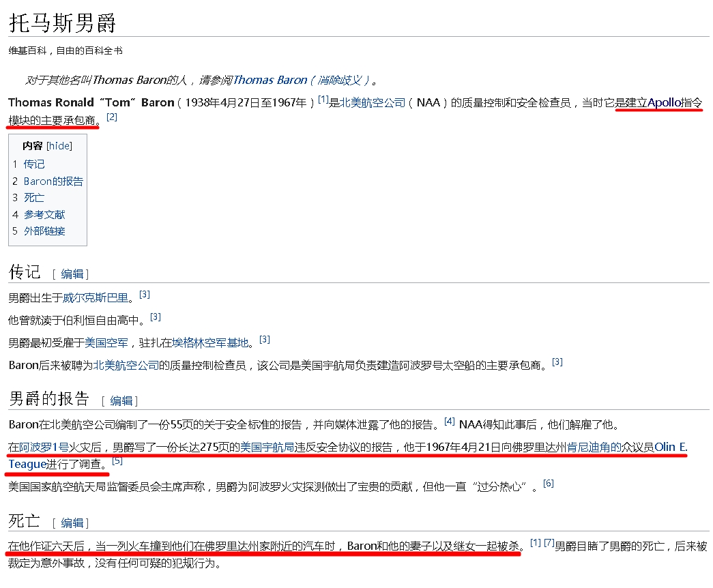Open the 威尔克斯巴里 link
713x588 pixels.
[96, 298]
